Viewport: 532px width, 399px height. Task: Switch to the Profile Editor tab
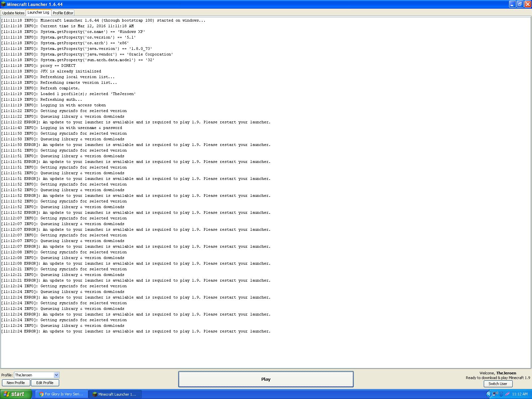(x=63, y=13)
